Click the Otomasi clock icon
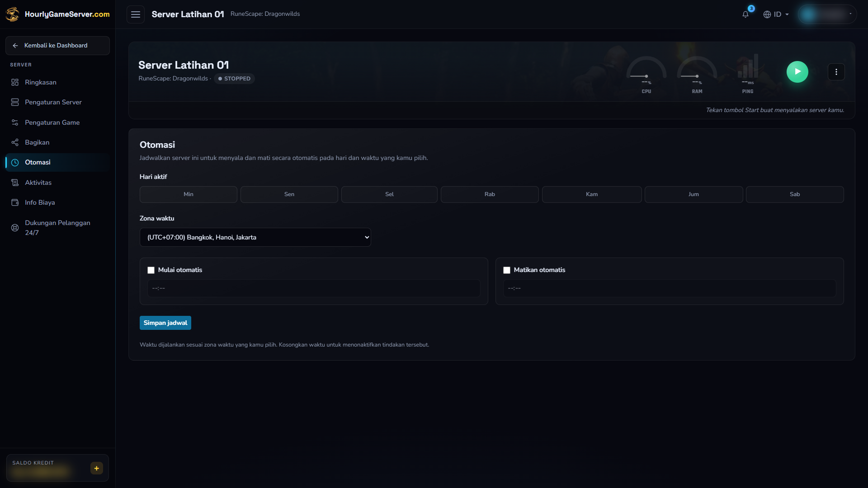This screenshot has height=488, width=868. click(15, 163)
